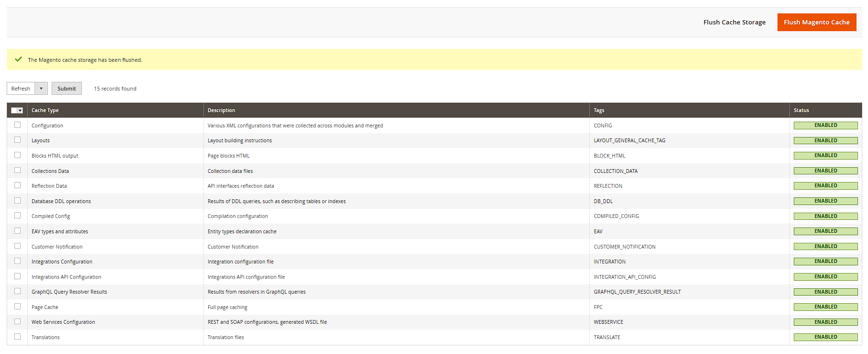Tick the Compiled Config checkbox

tap(18, 216)
